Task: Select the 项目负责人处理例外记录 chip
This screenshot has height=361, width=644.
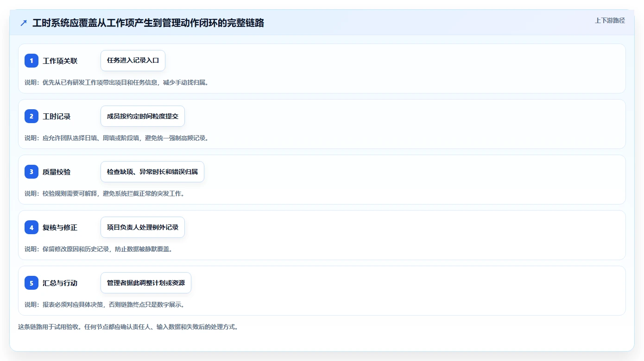Action: [143, 227]
